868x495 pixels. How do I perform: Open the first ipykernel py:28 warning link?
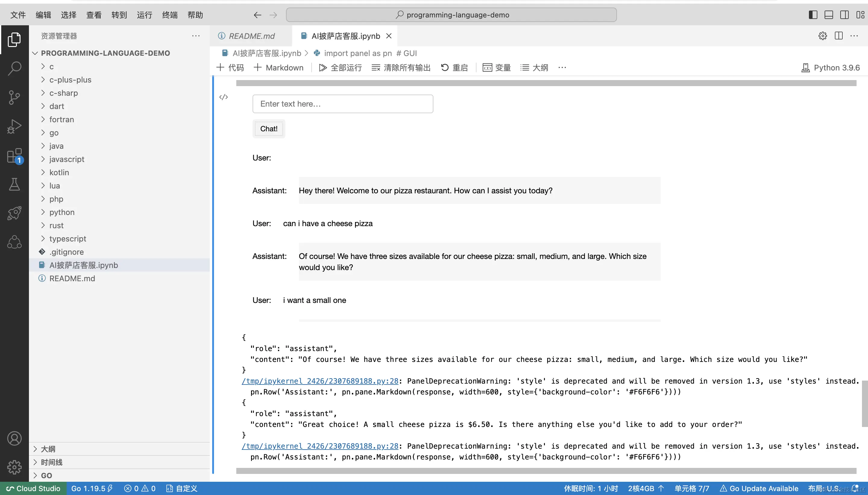click(319, 381)
